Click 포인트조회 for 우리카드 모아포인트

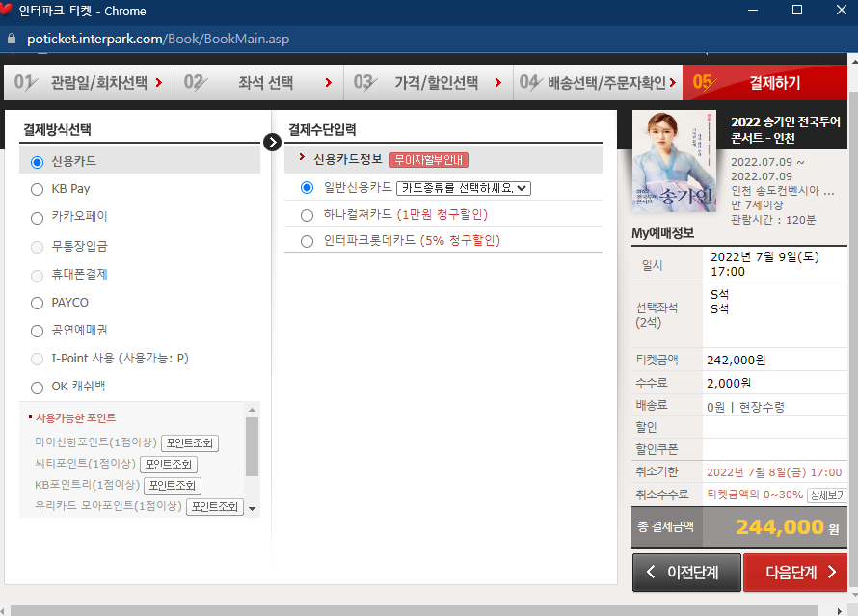215,507
